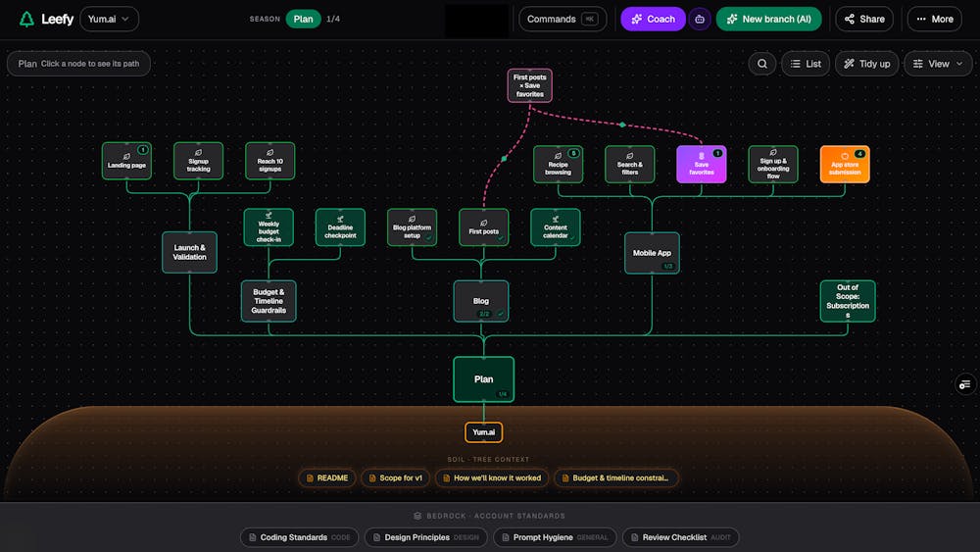The image size is (980, 552).
Task: Select the Mobile App branch node
Action: coord(652,253)
